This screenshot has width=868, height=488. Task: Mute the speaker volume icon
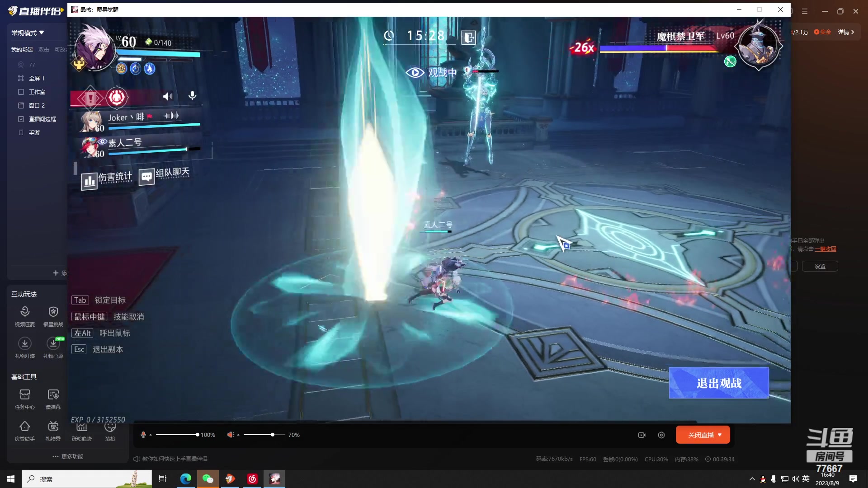pyautogui.click(x=231, y=435)
